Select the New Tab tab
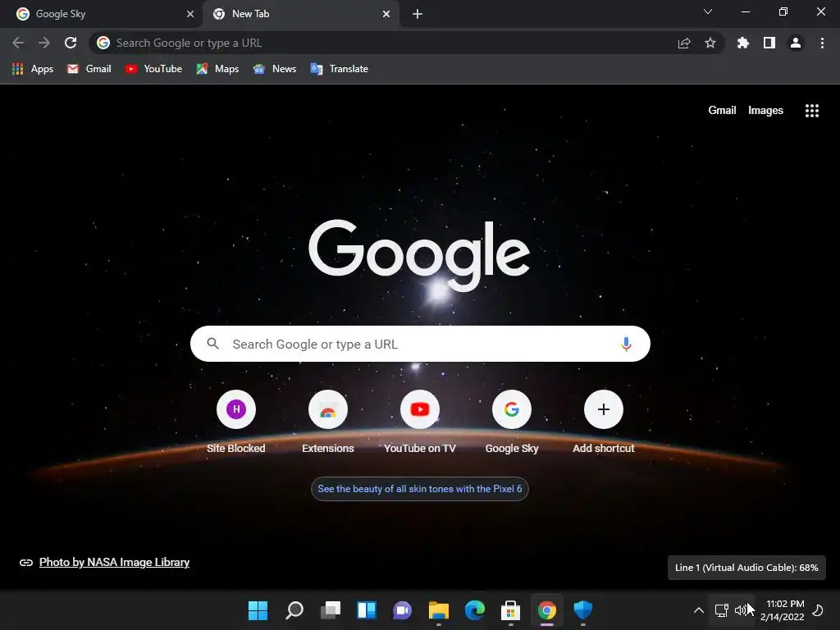Viewport: 840px width, 630px height. click(x=300, y=14)
